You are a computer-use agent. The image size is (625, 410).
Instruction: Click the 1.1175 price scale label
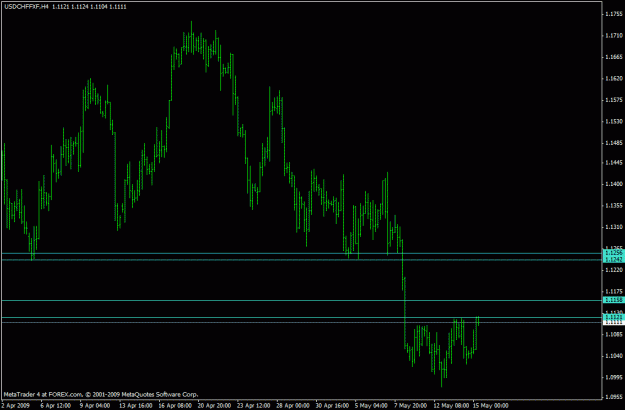614,291
